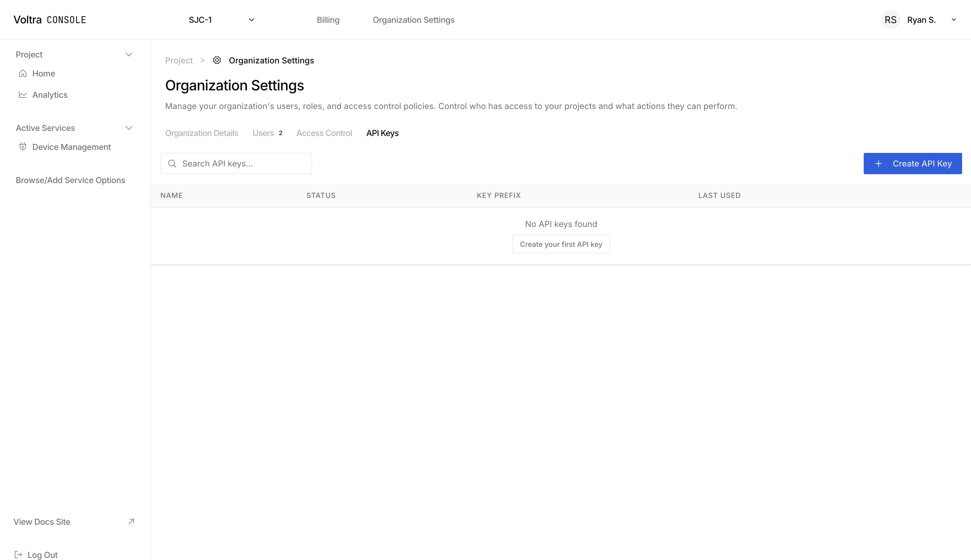Open the RS avatar in the header
This screenshot has height=560, width=971.
tap(891, 19)
